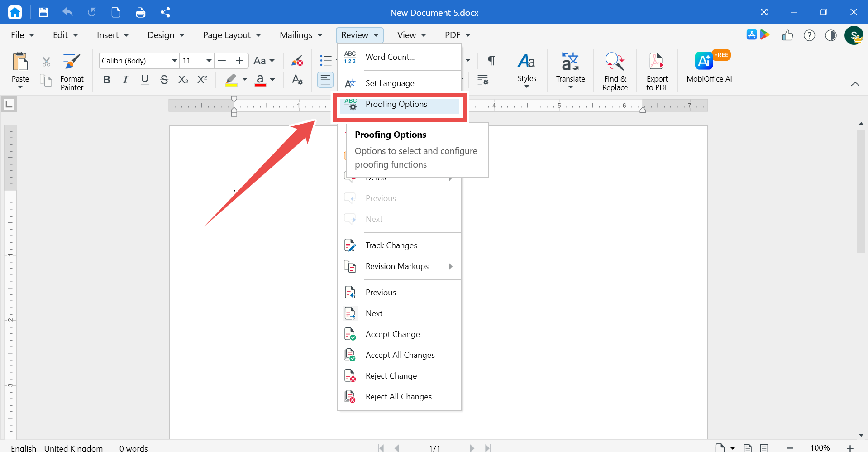Click the ruler tab stop selector

click(x=9, y=105)
